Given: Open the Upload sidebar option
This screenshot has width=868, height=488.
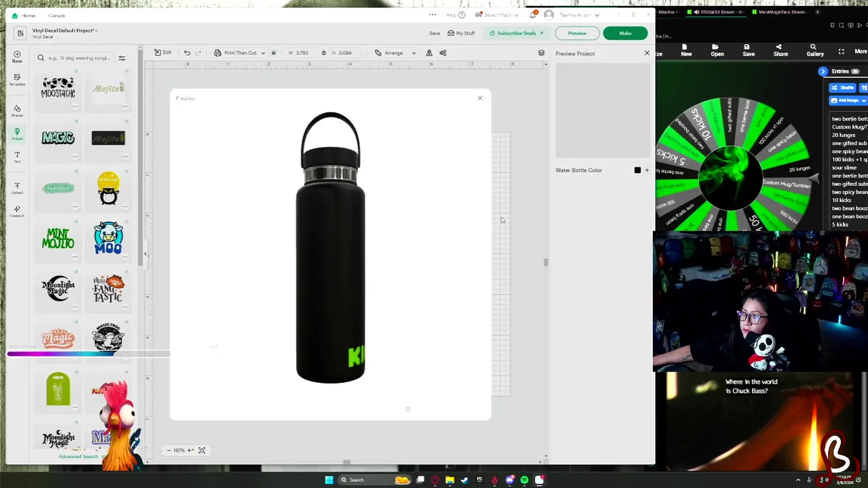Looking at the screenshot, I should coord(17,188).
